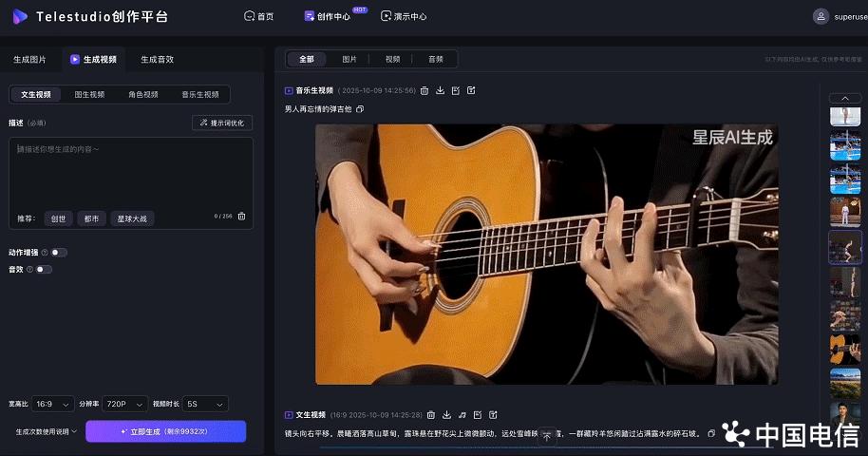868x456 pixels.
Task: Open the guitar thumbnail in the side strip
Action: coord(845,348)
